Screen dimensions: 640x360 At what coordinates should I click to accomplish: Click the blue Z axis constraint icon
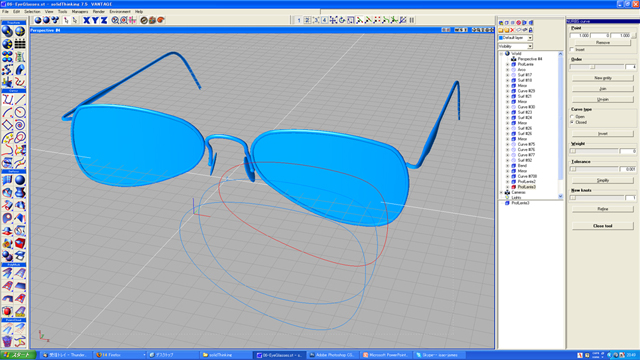pyautogui.click(x=104, y=20)
